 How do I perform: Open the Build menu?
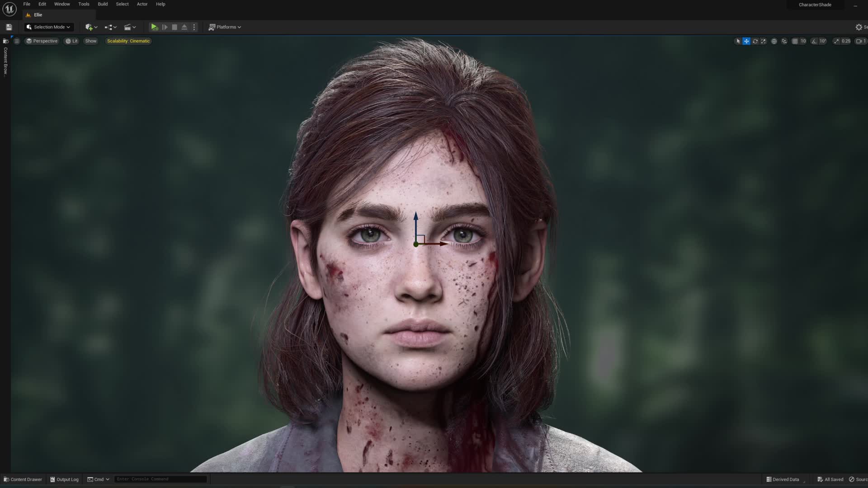(103, 4)
